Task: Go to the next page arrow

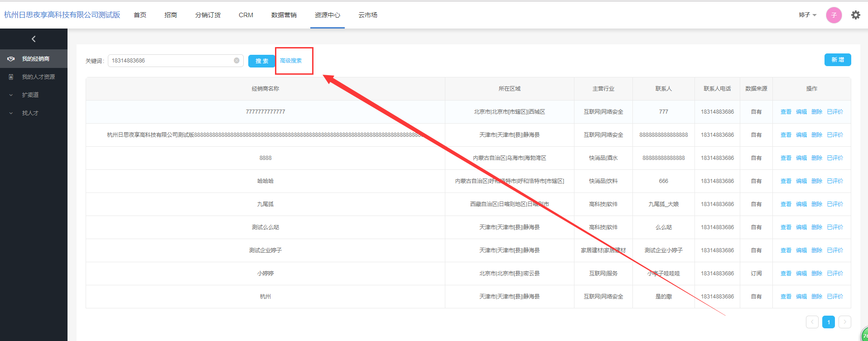Action: [844, 322]
